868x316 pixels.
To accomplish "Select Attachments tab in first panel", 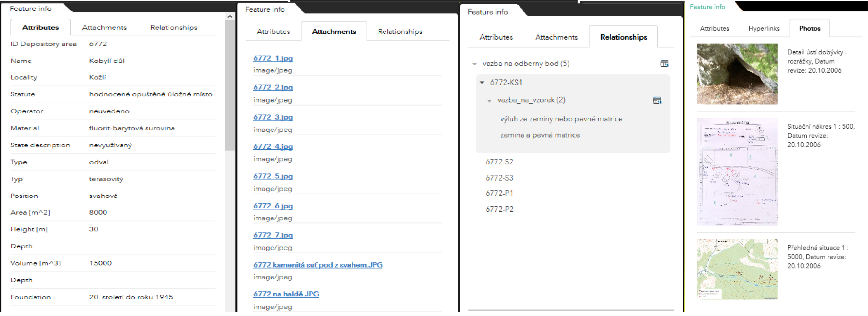I will pyautogui.click(x=104, y=28).
